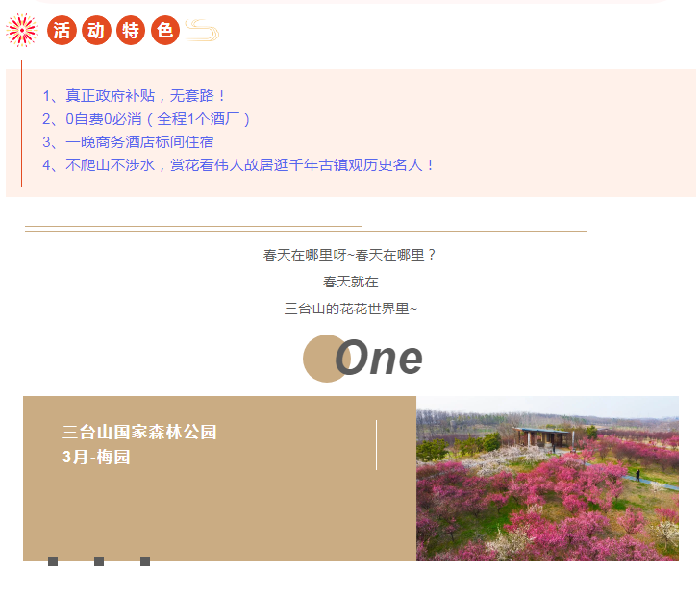Click the text 春天在哪里呀~春天在哪里？
Screen dimensions: 700x596
[350, 255]
